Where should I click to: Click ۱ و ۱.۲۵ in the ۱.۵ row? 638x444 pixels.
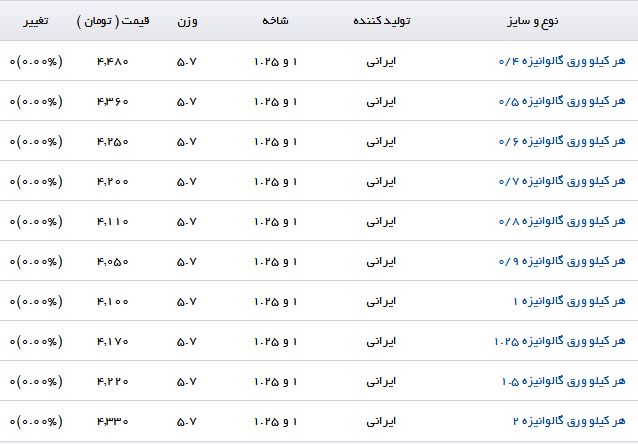click(x=275, y=382)
